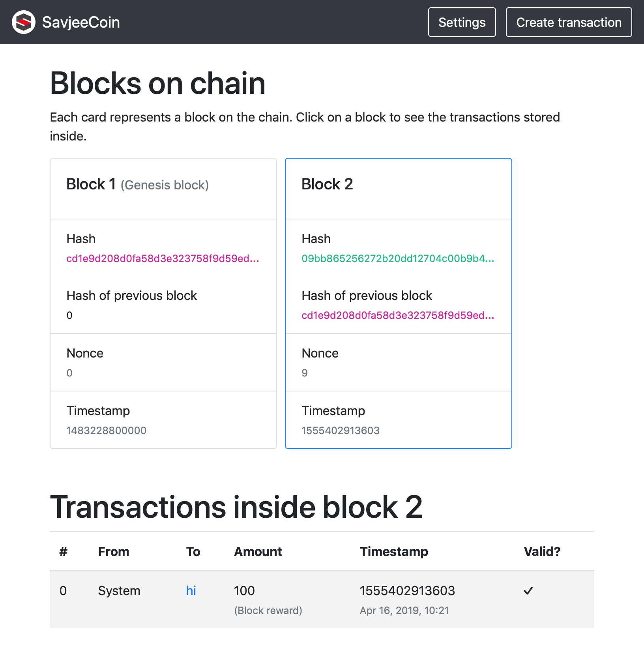The image size is (644, 659).
Task: Click the SavjeeCoin logo icon
Action: point(24,22)
